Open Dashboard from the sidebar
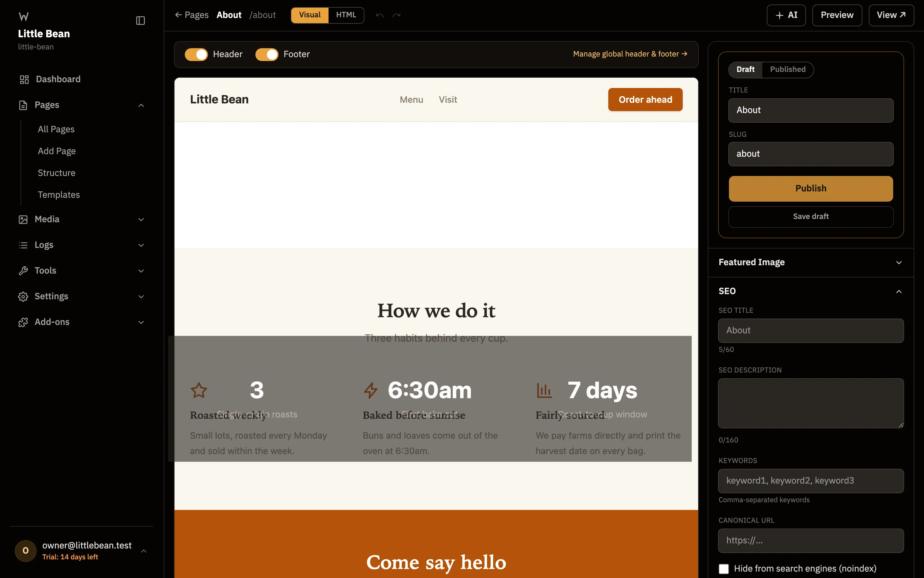Viewport: 924px width, 578px height. 82,79
